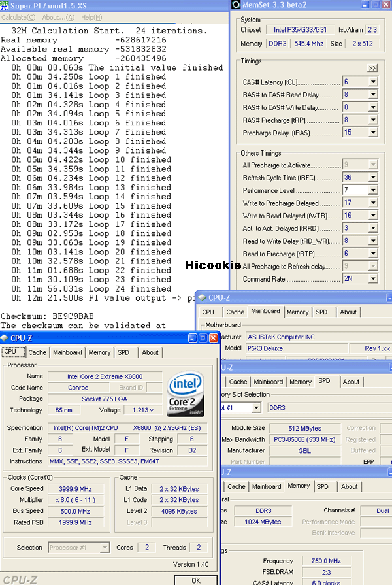Select Memory tab in front CPU-Z window
Screen dimensions: 392x585
click(99, 352)
